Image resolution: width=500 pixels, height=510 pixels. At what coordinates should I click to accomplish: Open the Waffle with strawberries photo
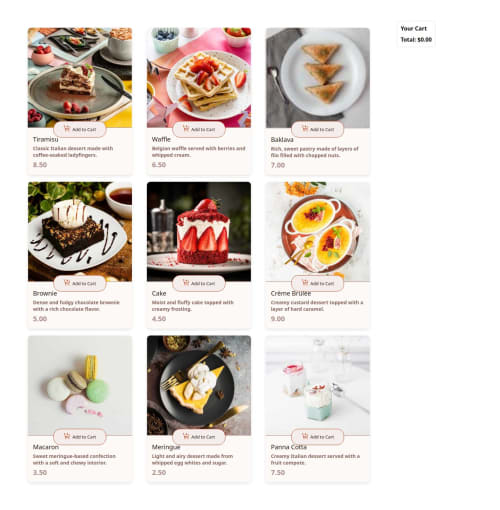[x=199, y=77]
